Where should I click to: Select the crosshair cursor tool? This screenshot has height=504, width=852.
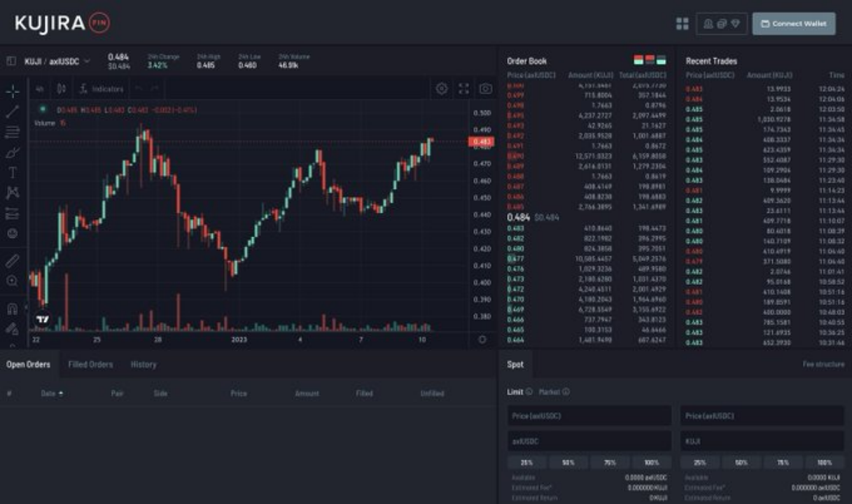pos(12,92)
